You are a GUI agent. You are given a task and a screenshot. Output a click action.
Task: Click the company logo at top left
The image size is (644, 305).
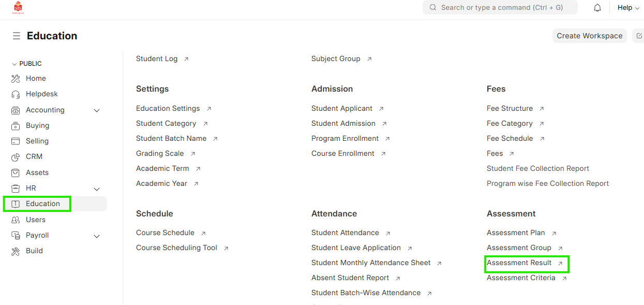pyautogui.click(x=18, y=8)
